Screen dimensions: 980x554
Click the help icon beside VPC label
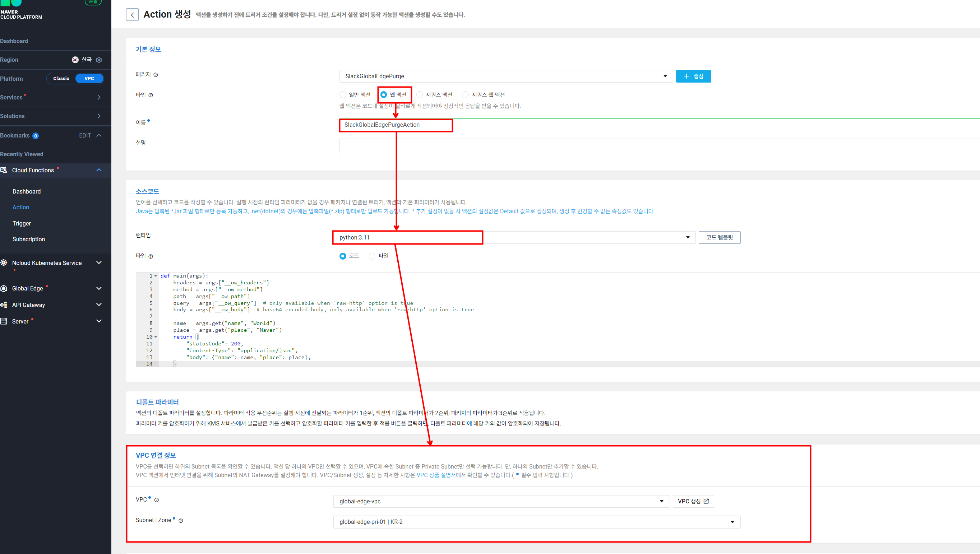point(156,500)
